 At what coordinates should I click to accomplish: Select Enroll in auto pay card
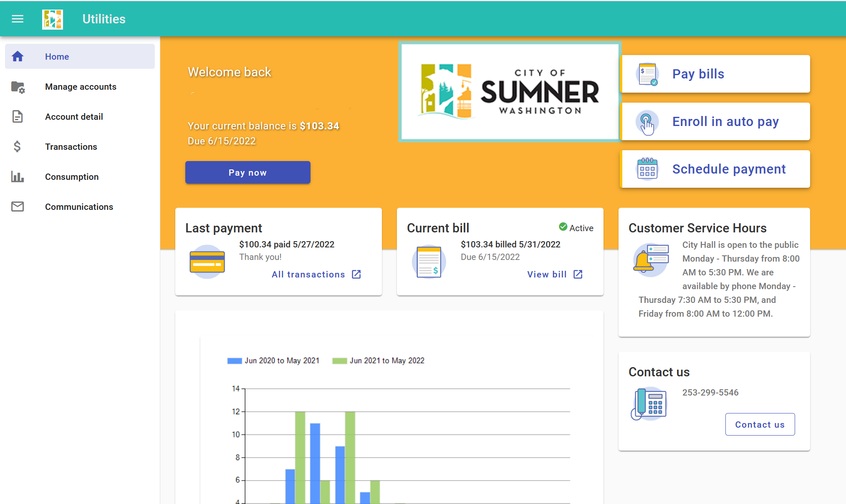(715, 121)
